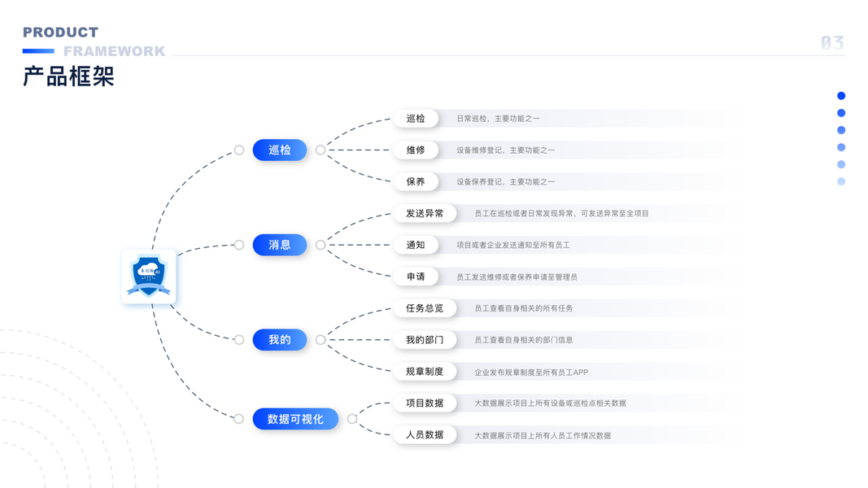868x488 pixels.
Task: Click the 保养 sub-item pill
Action: click(416, 181)
